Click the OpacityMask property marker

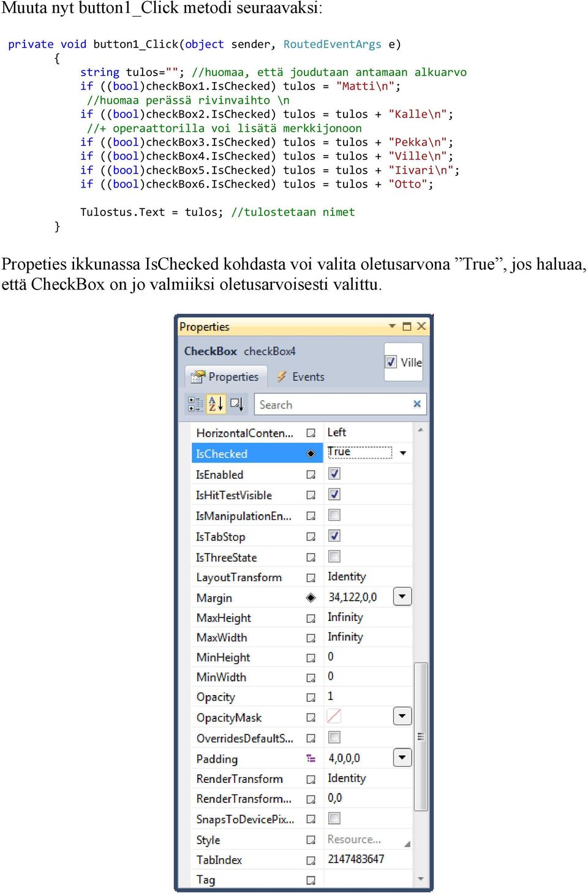[311, 718]
